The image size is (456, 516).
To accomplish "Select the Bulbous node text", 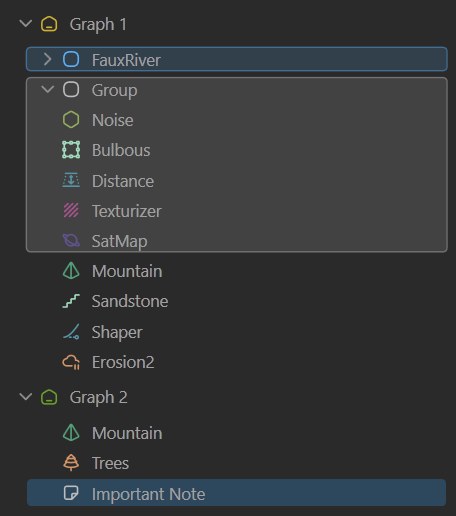I will pos(121,150).
